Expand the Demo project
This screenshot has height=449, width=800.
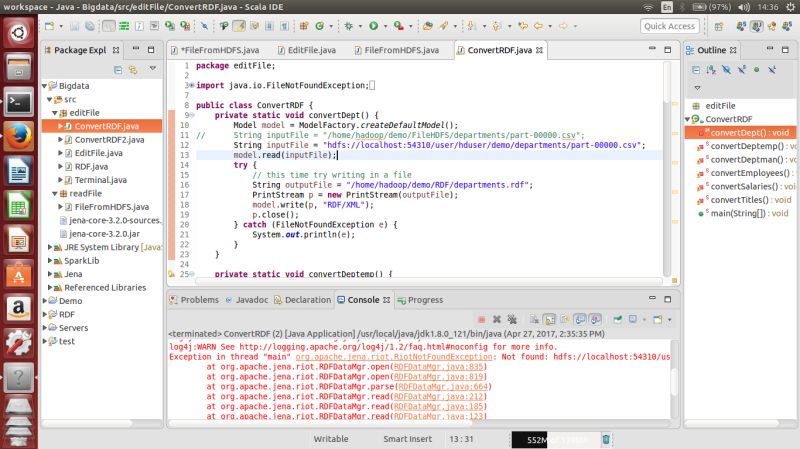(44, 301)
